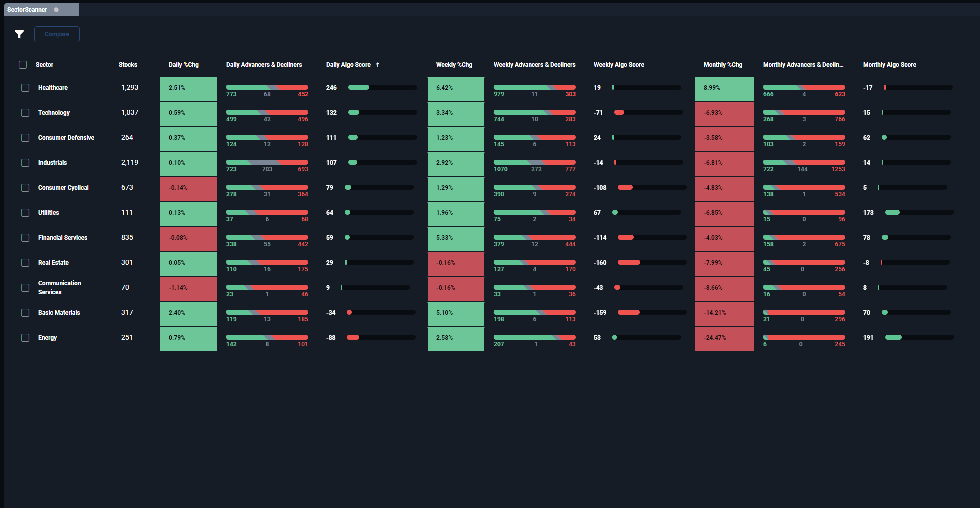Click stock count 2,119 for Industrials
The height and width of the screenshot is (508, 980).
coord(130,162)
